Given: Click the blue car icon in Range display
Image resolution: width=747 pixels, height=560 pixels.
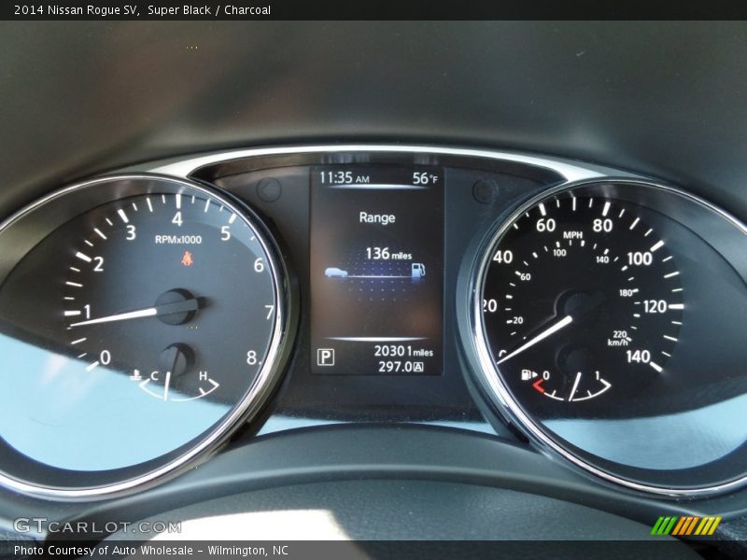Looking at the screenshot, I should click(x=336, y=273).
